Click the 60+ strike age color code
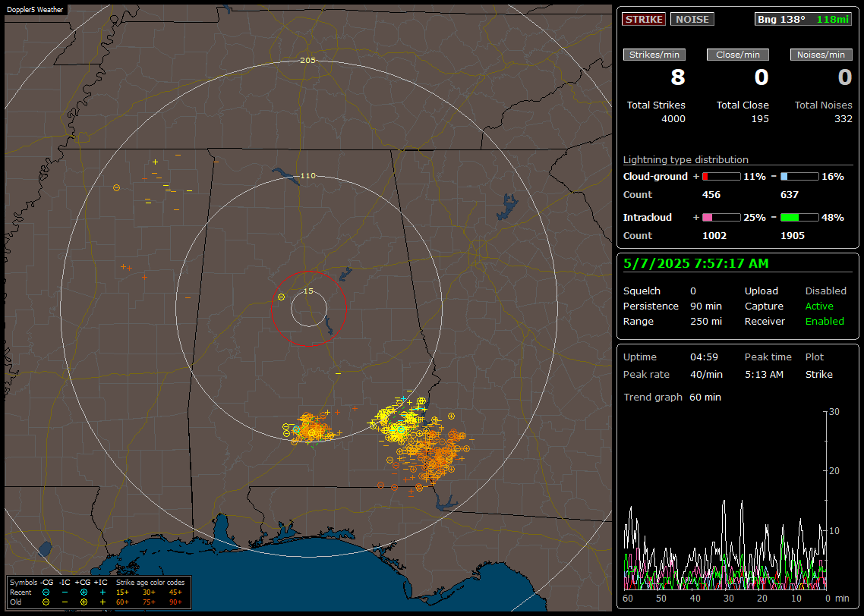864x616 pixels. click(122, 602)
